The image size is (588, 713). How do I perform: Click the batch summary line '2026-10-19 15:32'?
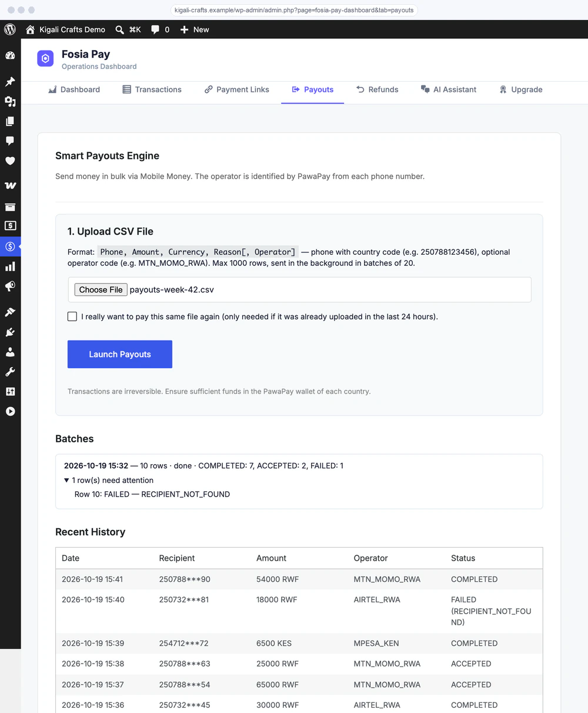tap(203, 465)
